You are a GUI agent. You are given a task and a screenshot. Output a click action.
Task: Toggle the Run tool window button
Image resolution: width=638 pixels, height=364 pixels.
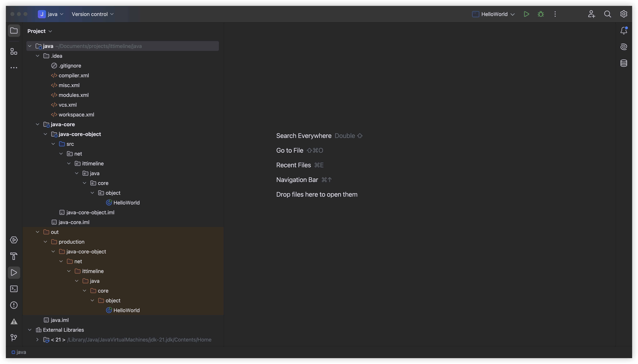click(14, 273)
